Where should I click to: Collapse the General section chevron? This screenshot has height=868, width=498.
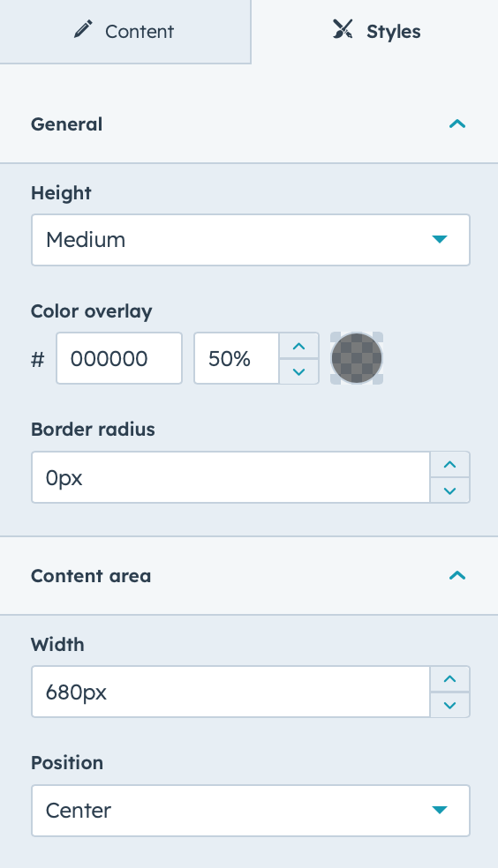click(x=457, y=124)
